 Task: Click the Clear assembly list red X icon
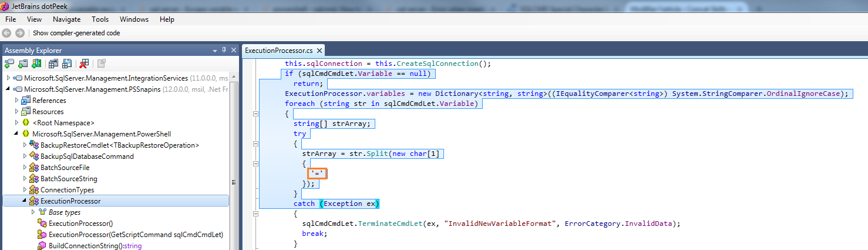84,64
